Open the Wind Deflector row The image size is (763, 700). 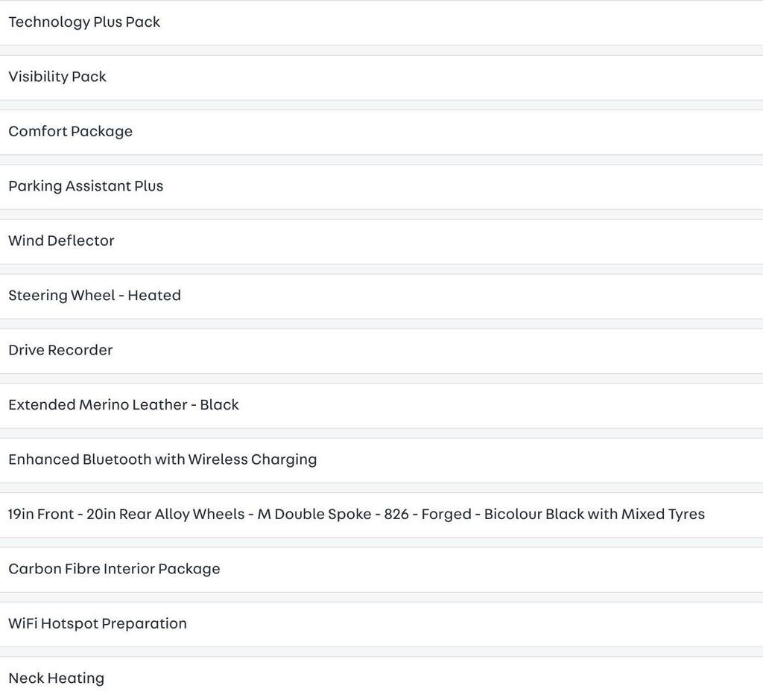pyautogui.click(x=381, y=242)
